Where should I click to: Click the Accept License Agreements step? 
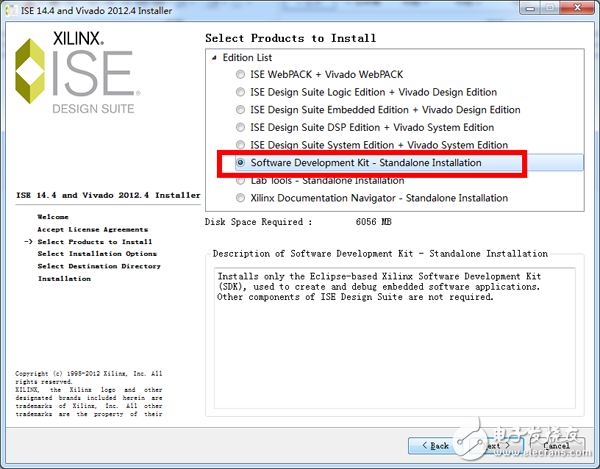92,229
